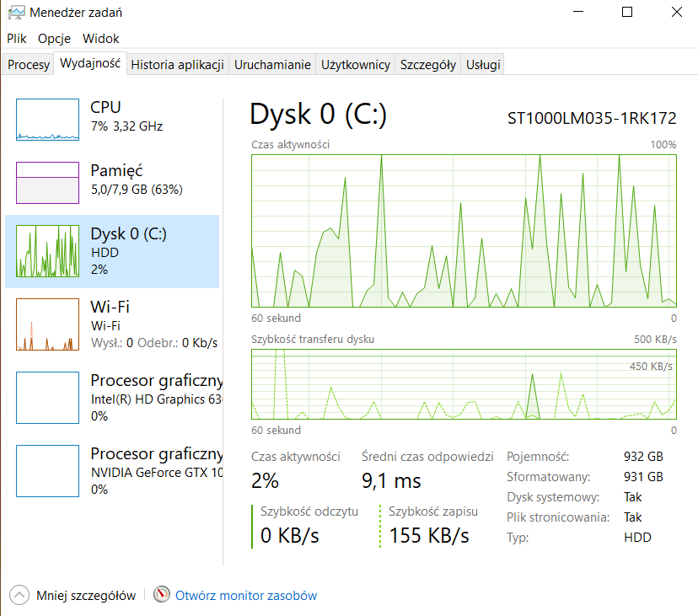
Task: Select the NVIDIA GeForce GPU thumbnail
Action: click(x=48, y=471)
